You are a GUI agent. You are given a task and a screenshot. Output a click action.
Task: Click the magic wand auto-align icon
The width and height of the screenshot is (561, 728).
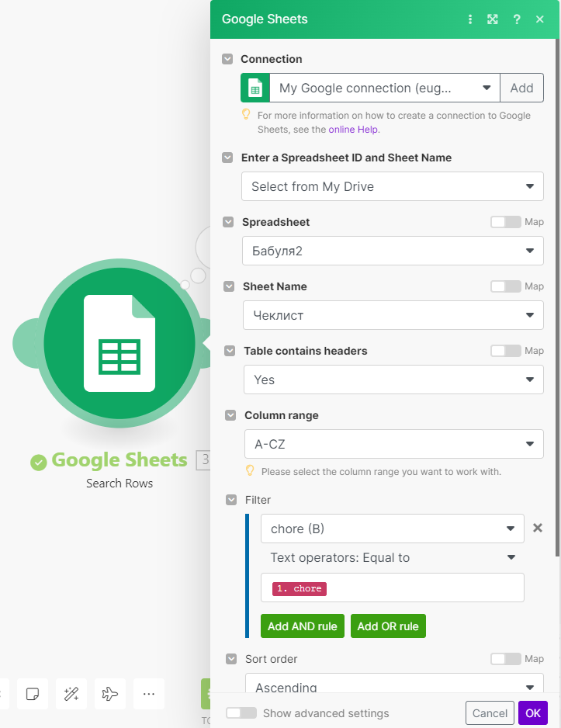[71, 694]
